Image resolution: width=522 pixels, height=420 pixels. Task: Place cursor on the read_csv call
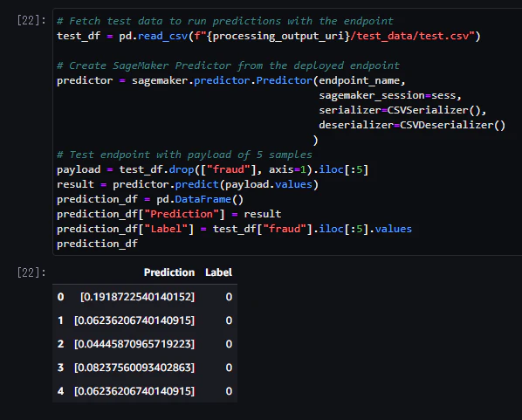162,36
